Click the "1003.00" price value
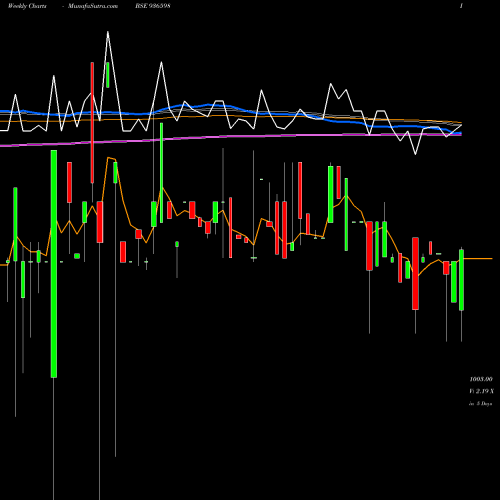The width and height of the screenshot is (500, 500). tap(481, 379)
